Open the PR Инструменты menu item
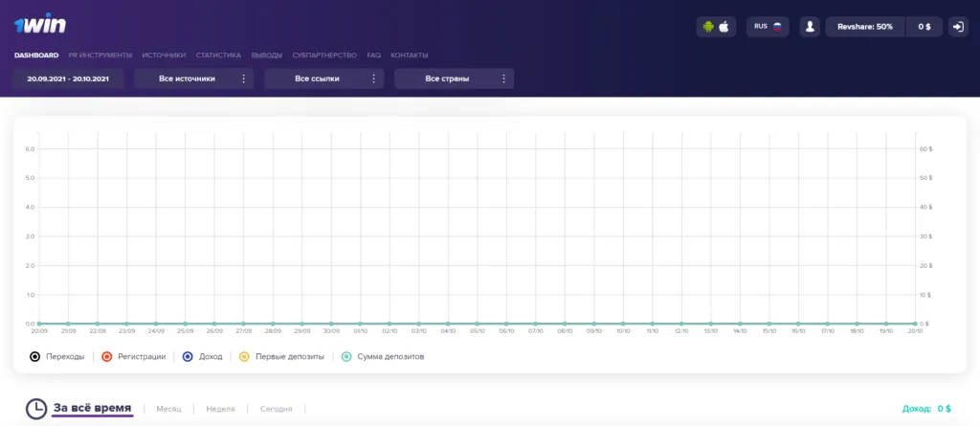Image resolution: width=980 pixels, height=426 pixels. click(100, 56)
